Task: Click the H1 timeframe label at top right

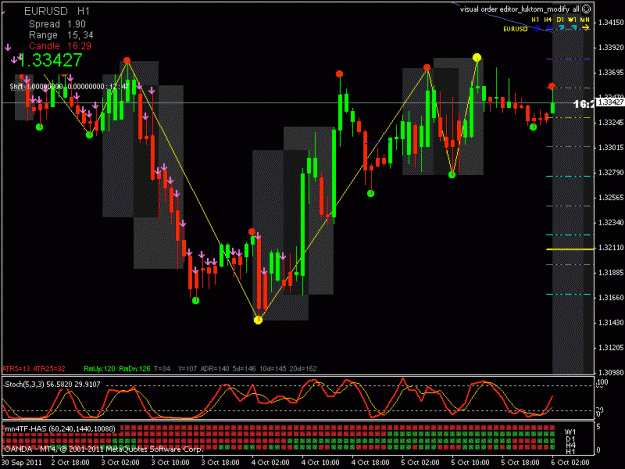Action: coord(535,20)
